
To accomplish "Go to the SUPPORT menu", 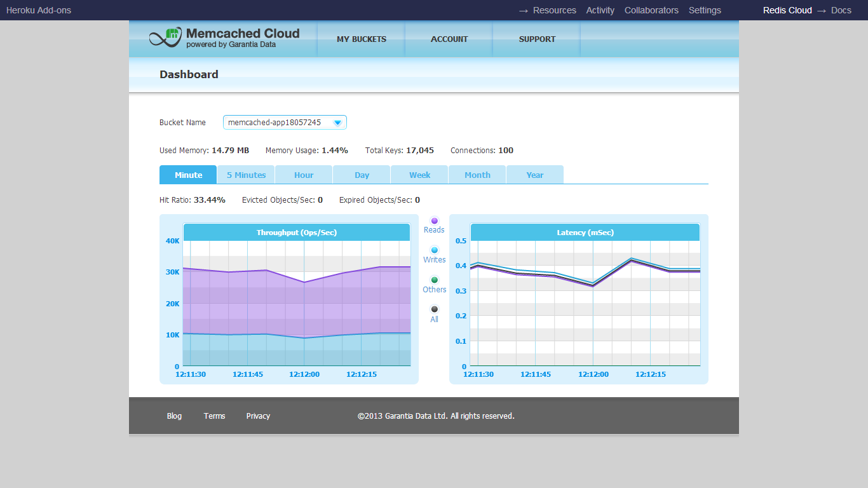I will pos(537,39).
